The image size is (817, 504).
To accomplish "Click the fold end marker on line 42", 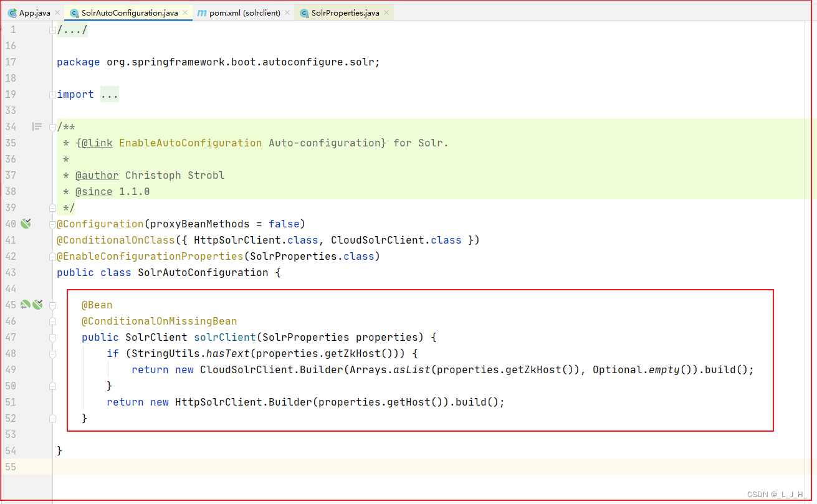I will pyautogui.click(x=52, y=256).
